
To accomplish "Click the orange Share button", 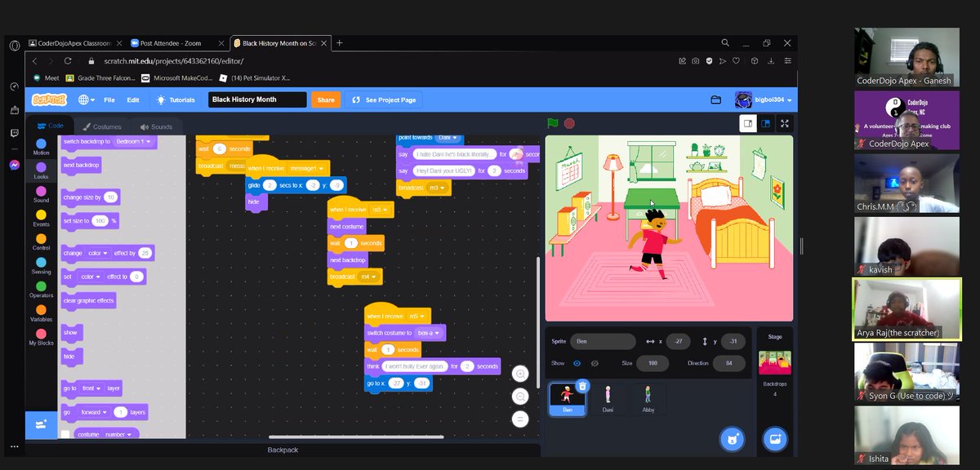I will click(326, 100).
